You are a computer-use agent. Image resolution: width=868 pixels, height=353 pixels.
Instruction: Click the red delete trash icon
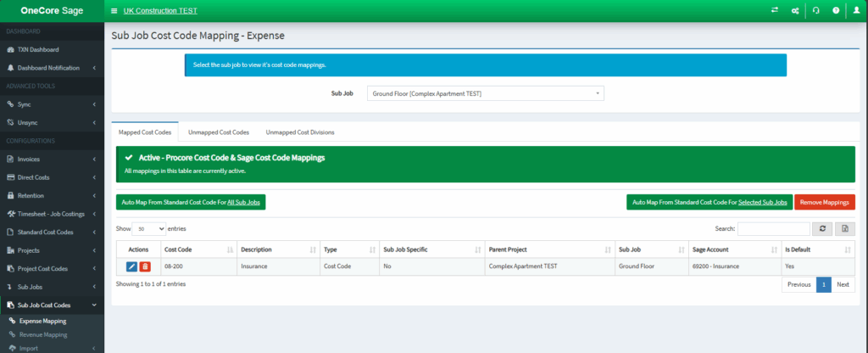click(145, 266)
